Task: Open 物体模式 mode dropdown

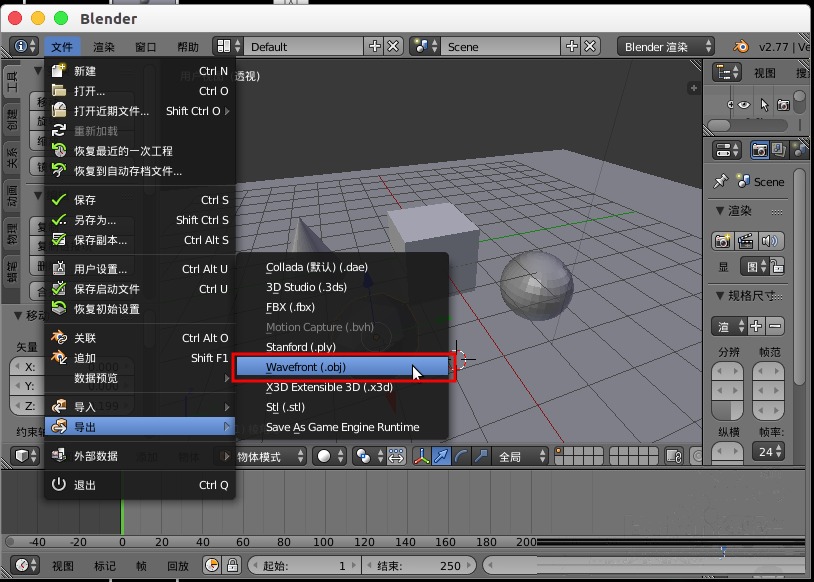Action: point(270,457)
